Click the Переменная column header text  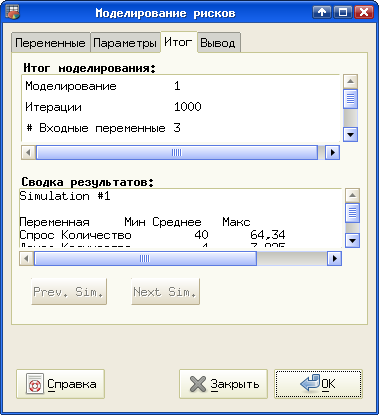click(54, 222)
